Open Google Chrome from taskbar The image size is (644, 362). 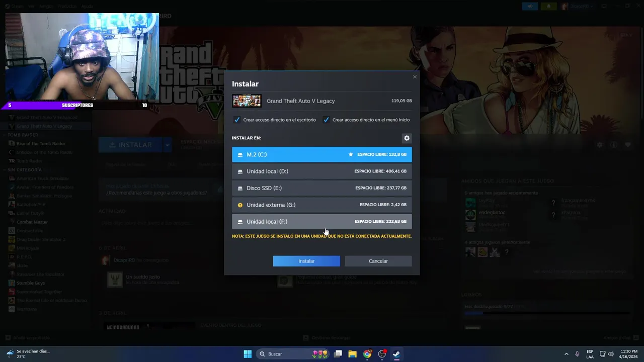(x=367, y=354)
